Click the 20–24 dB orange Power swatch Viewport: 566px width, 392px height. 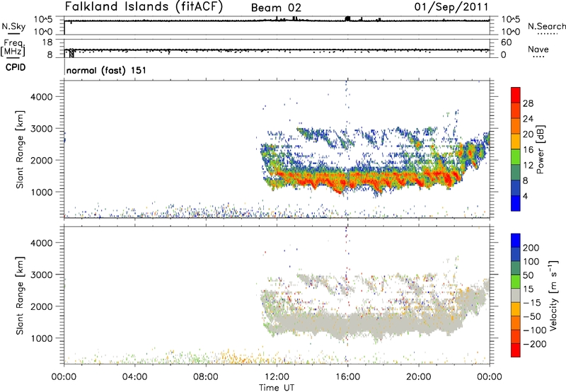click(x=516, y=126)
